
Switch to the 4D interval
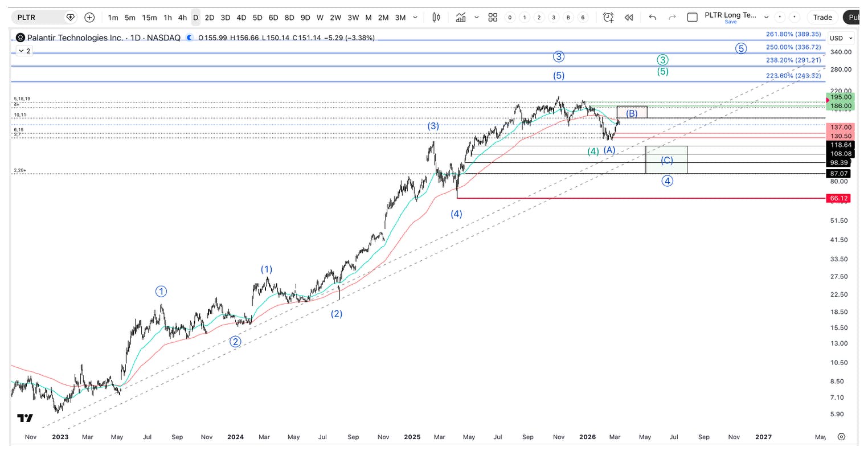[241, 17]
